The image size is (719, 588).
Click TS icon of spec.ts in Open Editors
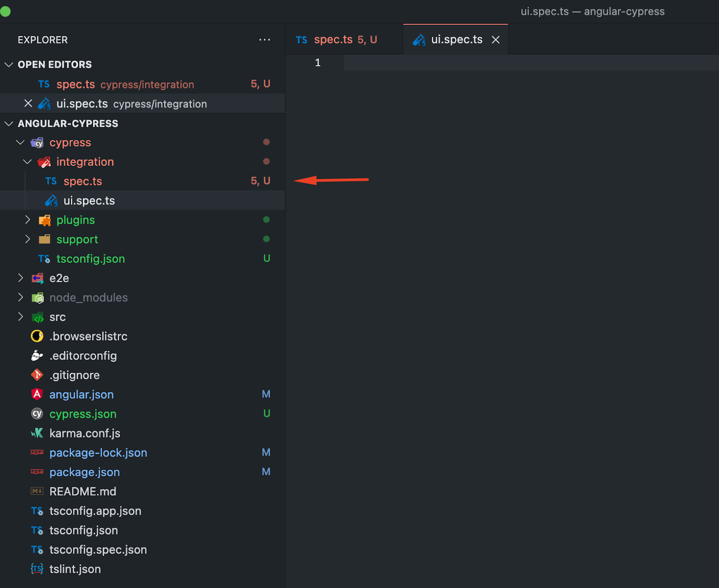point(44,84)
